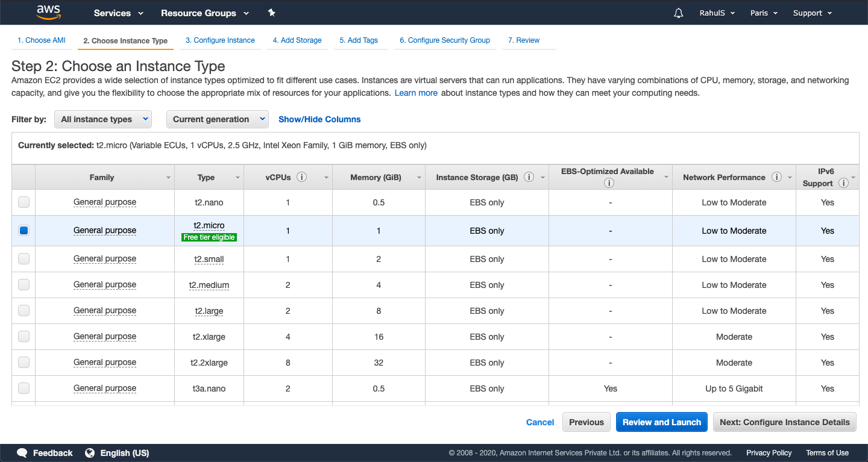The image size is (868, 462).
Task: Expand the Paris region dropdown
Action: click(764, 13)
